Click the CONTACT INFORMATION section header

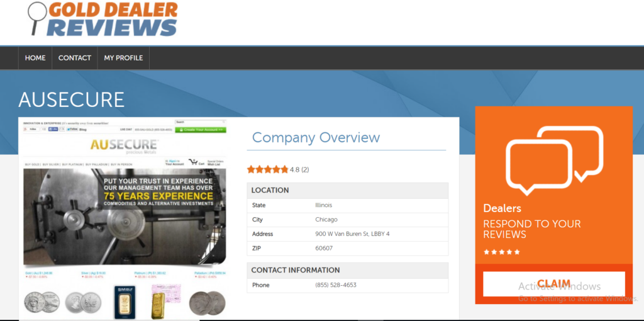click(347, 270)
